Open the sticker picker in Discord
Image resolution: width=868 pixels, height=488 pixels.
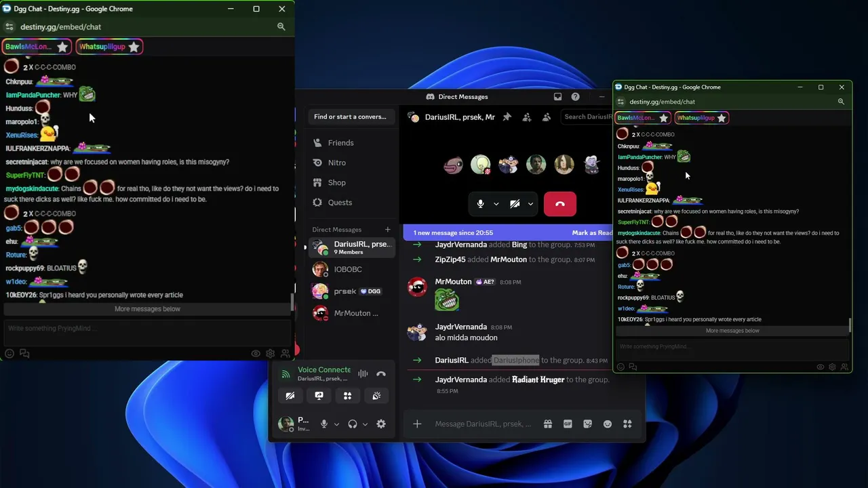coord(587,424)
